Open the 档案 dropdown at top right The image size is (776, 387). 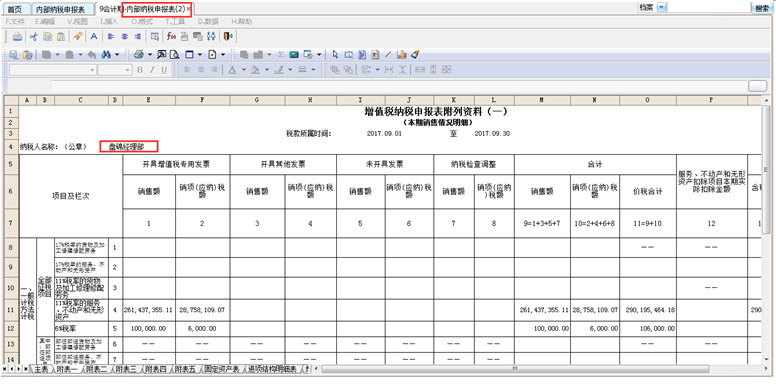coord(662,8)
